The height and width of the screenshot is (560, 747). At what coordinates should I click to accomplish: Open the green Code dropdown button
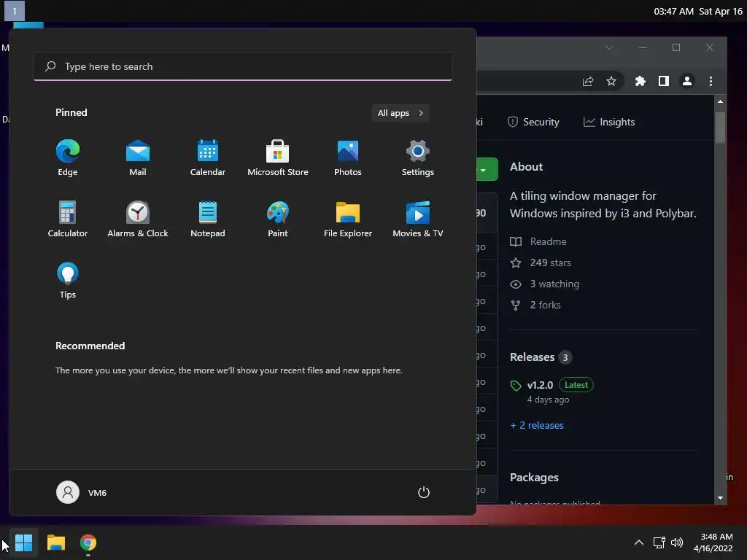487,169
